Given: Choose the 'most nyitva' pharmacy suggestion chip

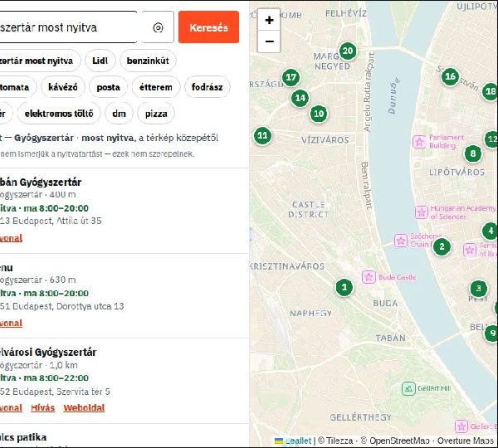Looking at the screenshot, I should click(x=40, y=61).
